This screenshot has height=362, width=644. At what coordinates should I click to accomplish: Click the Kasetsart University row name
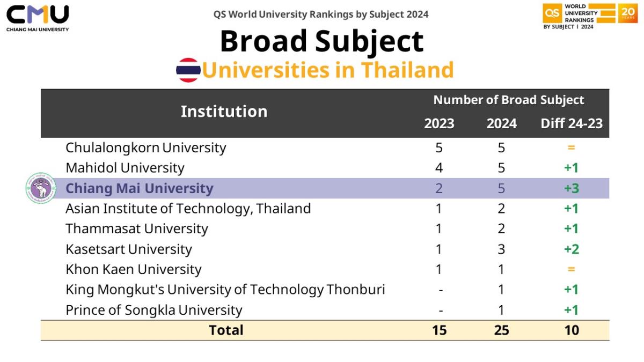(129, 249)
